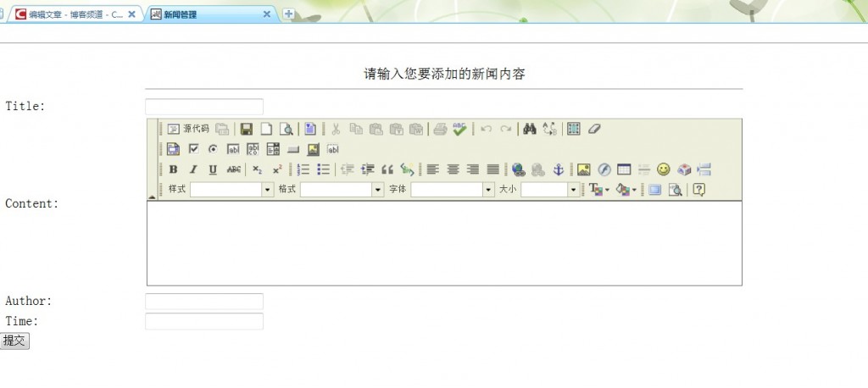
Task: Toggle strikethrough ABC formatting
Action: [x=234, y=169]
